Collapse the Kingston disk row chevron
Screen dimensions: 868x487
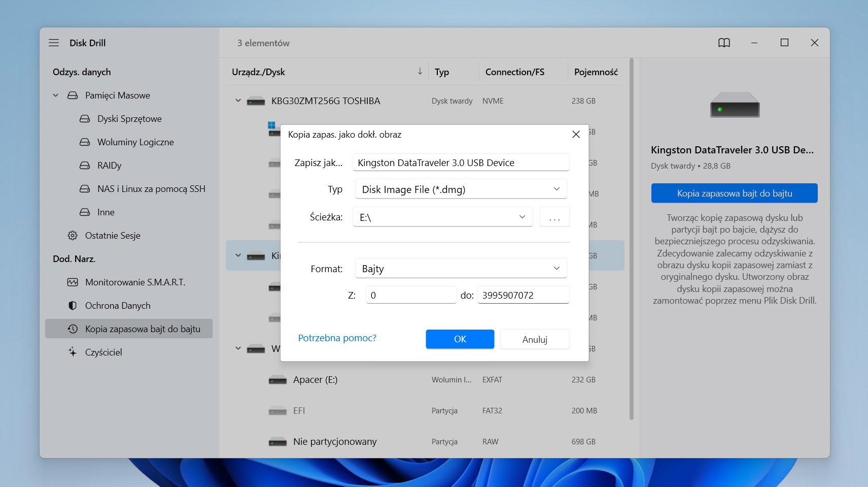238,256
